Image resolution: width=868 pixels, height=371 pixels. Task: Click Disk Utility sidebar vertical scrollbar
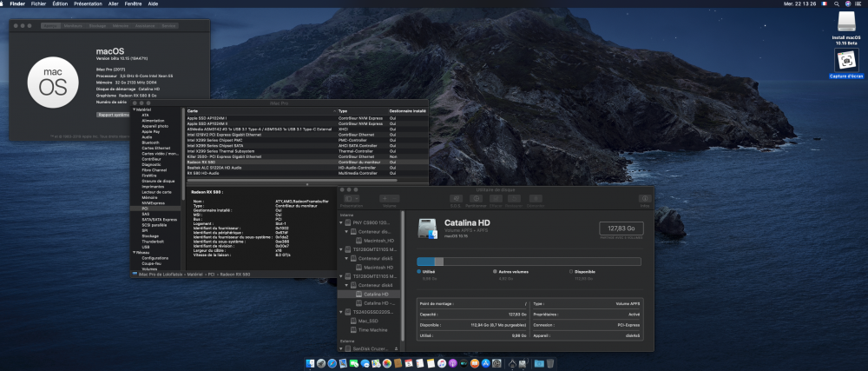tap(403, 275)
